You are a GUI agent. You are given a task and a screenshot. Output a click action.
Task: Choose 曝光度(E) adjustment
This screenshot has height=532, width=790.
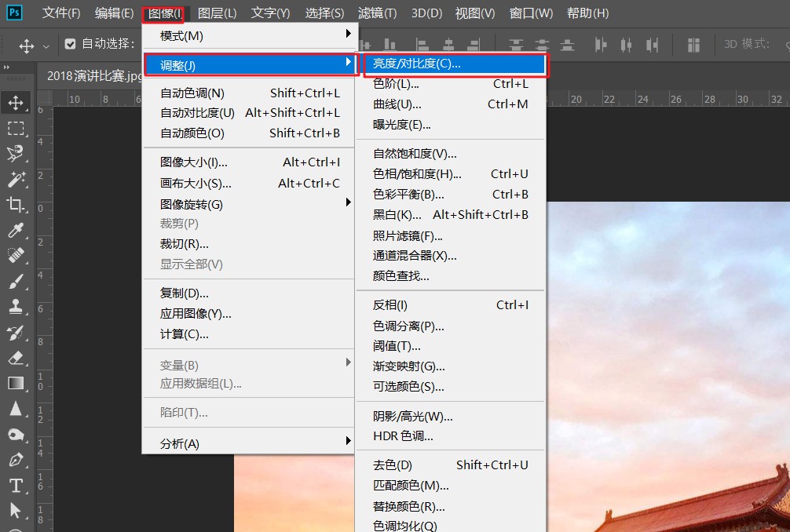451,124
